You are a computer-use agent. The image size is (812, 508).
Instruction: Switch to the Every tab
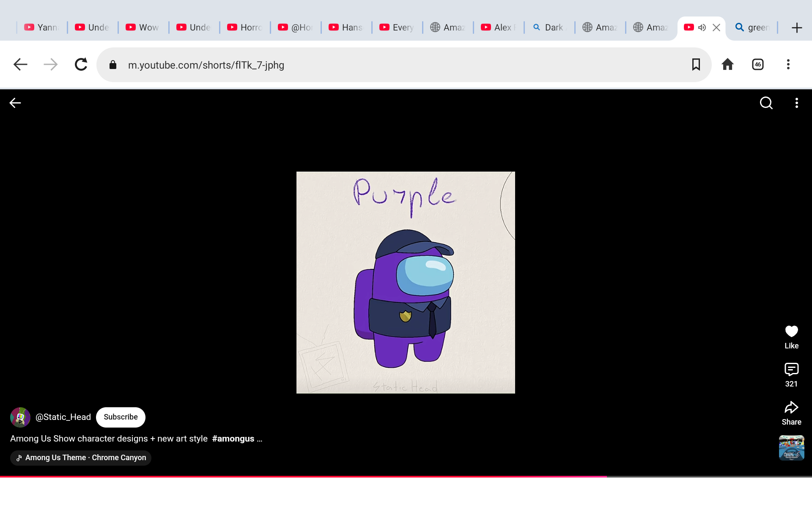(x=397, y=28)
